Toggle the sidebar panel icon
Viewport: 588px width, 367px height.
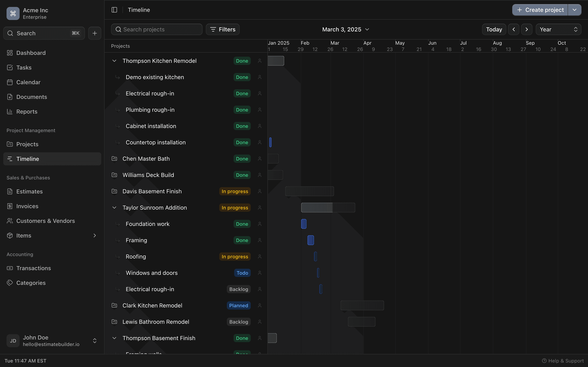click(x=114, y=10)
